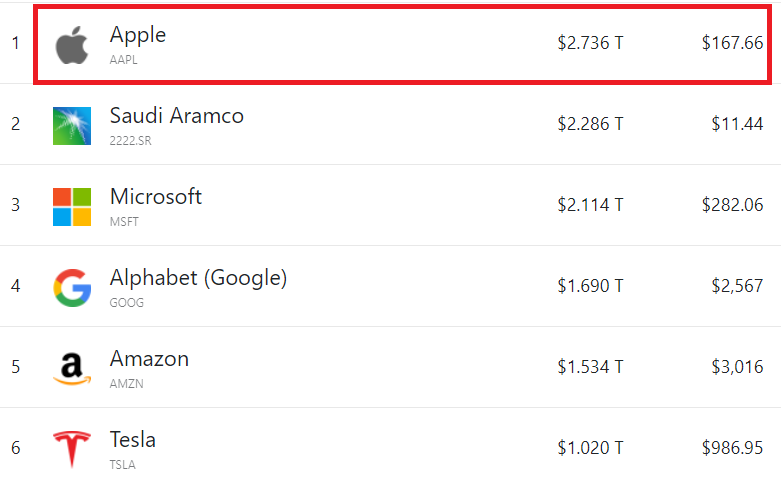Open the Apple company name link
Viewport: 781px width, 486px height.
pyautogui.click(x=138, y=34)
